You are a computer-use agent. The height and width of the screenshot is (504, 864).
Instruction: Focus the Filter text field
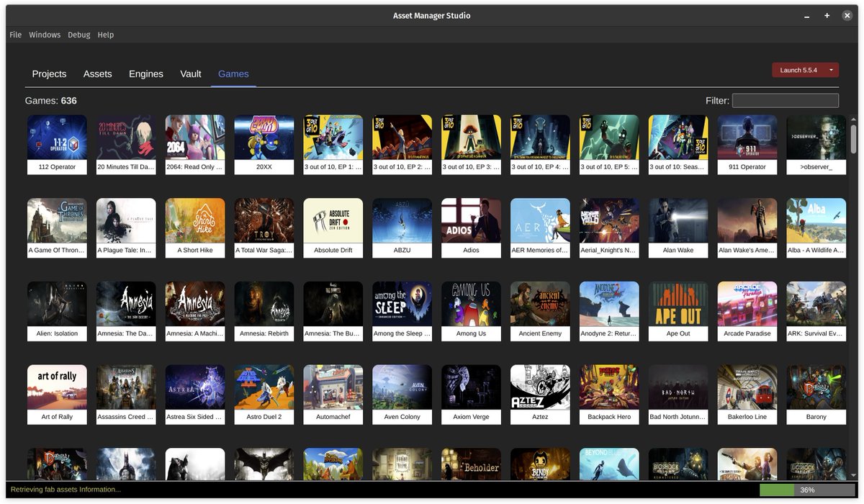click(x=786, y=101)
